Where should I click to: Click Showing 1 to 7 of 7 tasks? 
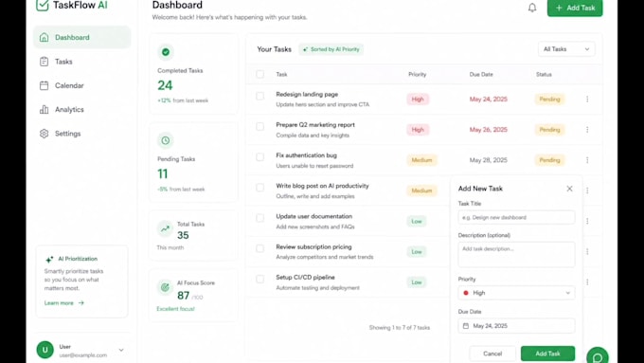[400, 328]
